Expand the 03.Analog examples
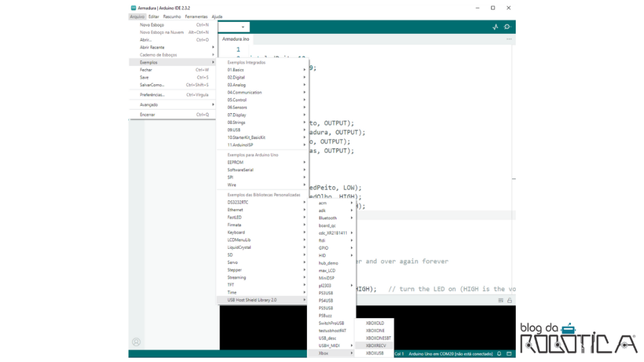Screen dimensions: 644x362 262,85
